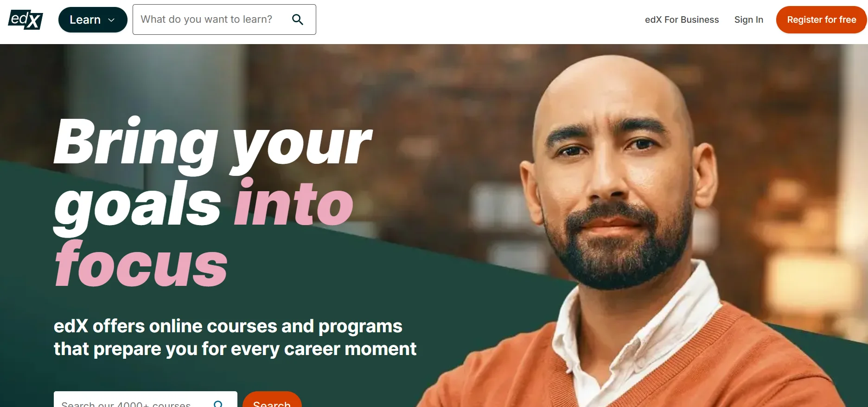The height and width of the screenshot is (407, 868).
Task: Click the 'that prepare you for every career moment' line
Action: click(235, 349)
